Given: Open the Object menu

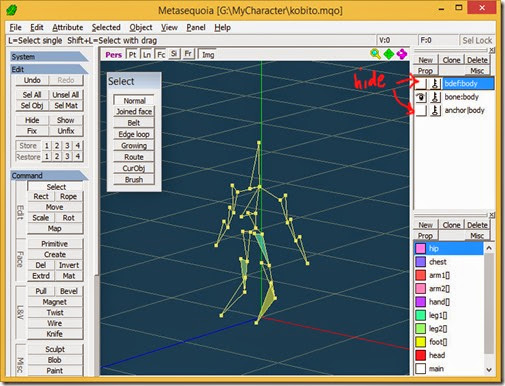Looking at the screenshot, I should click(141, 27).
